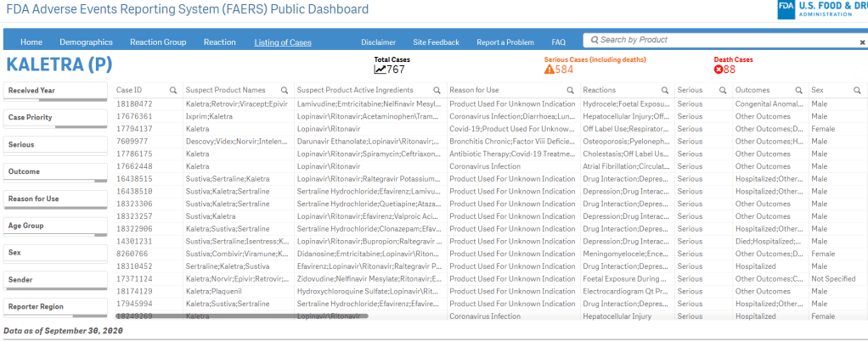
Task: Go to the Home tab
Action: (31, 42)
